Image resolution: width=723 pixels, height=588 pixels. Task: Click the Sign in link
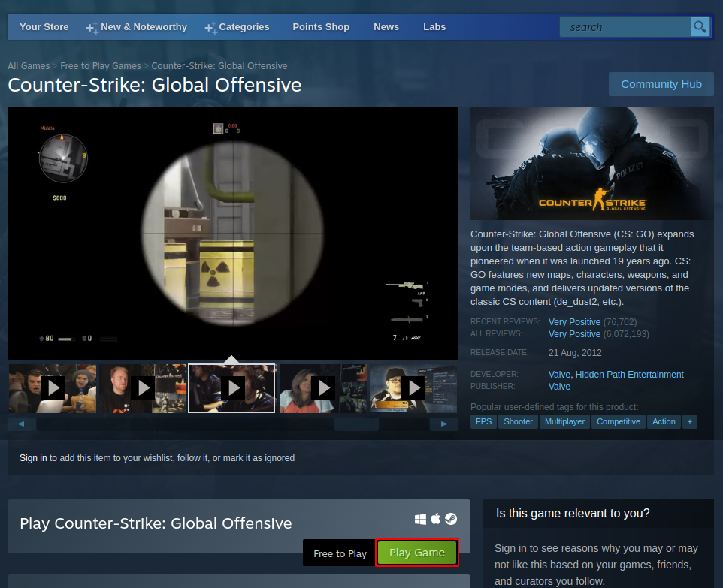pos(33,457)
